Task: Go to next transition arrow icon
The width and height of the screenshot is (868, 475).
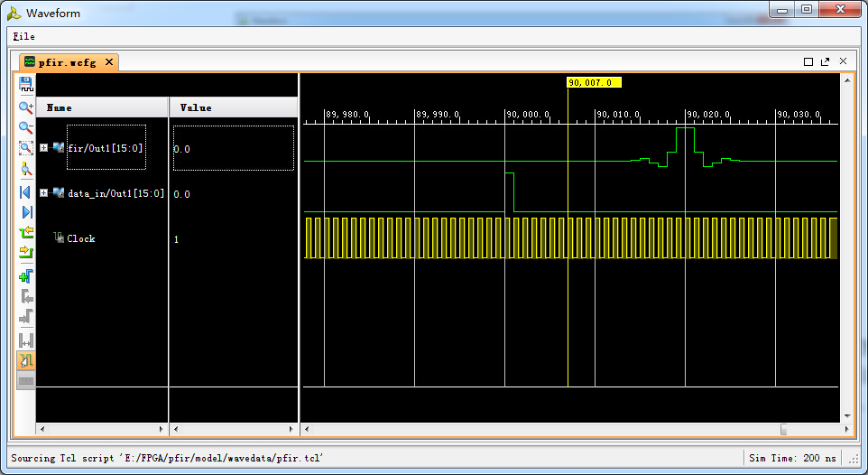Action: [26, 253]
